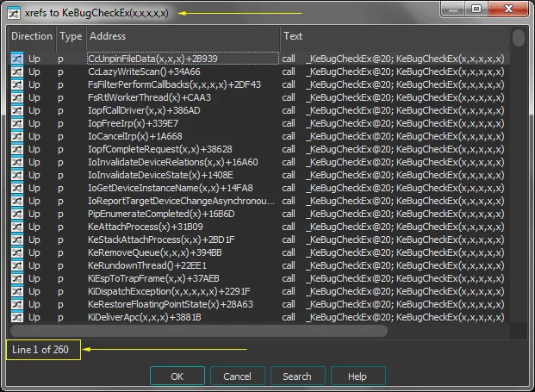535x392 pixels.
Task: Click the xref icon beside FsRtlWorkerThread row
Action: (17, 97)
